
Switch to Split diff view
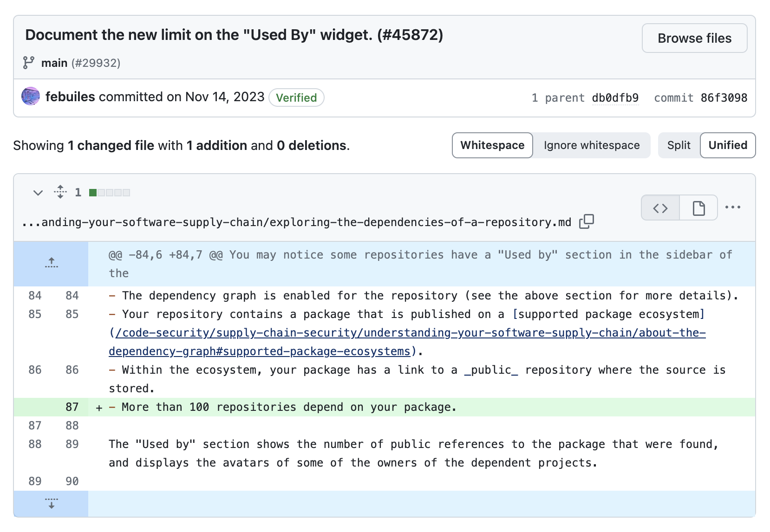coord(679,145)
